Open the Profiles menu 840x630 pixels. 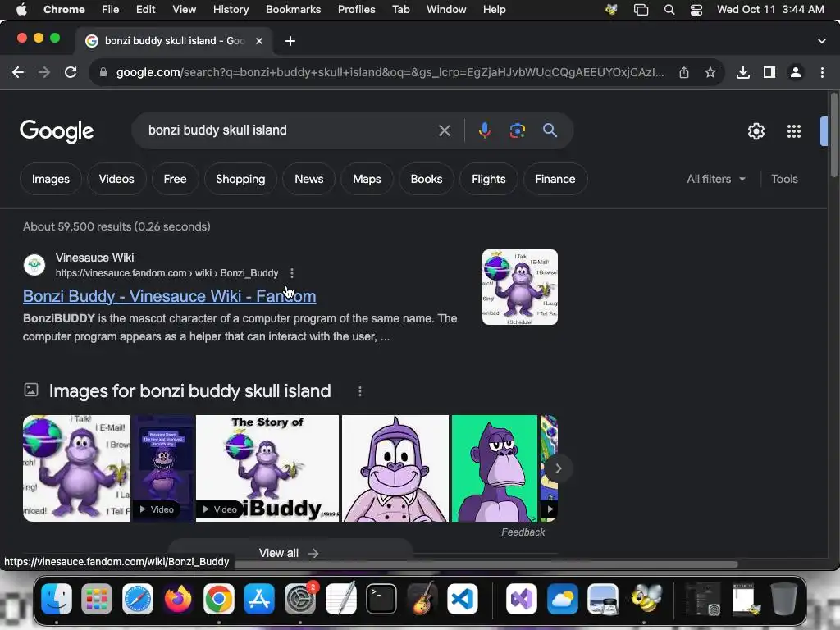pos(356,10)
